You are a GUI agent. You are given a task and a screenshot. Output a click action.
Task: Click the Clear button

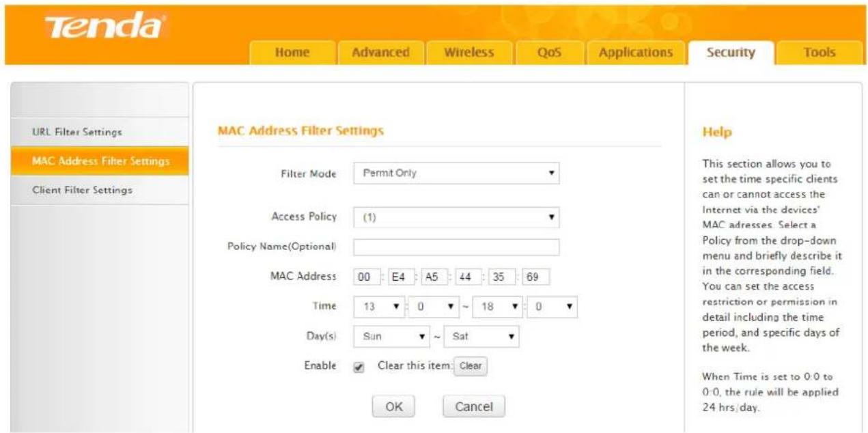(470, 366)
